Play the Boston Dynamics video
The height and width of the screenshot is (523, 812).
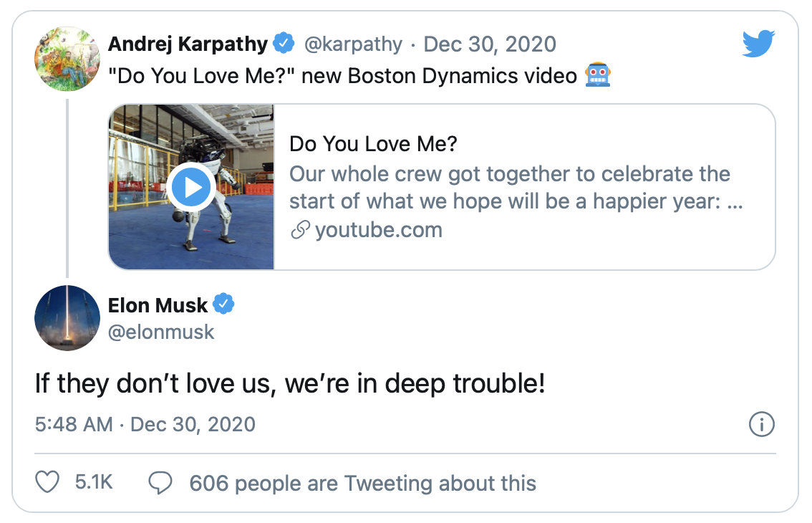pyautogui.click(x=191, y=188)
